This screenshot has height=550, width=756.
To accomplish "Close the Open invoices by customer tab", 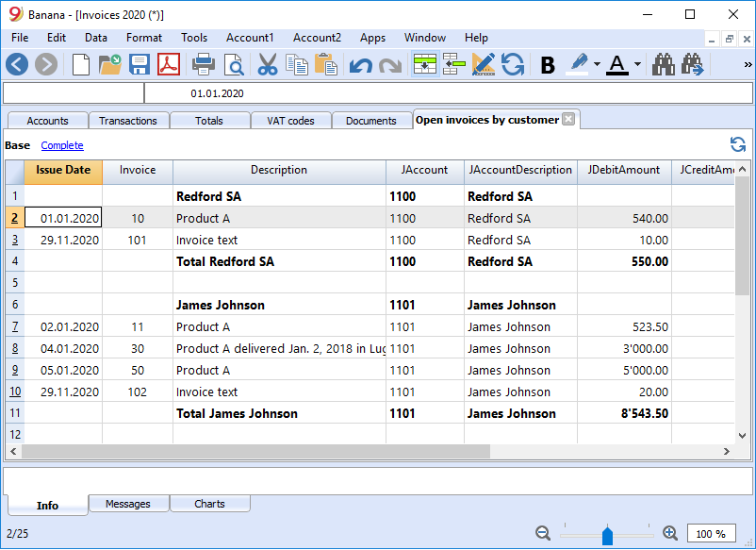I will coord(569,119).
